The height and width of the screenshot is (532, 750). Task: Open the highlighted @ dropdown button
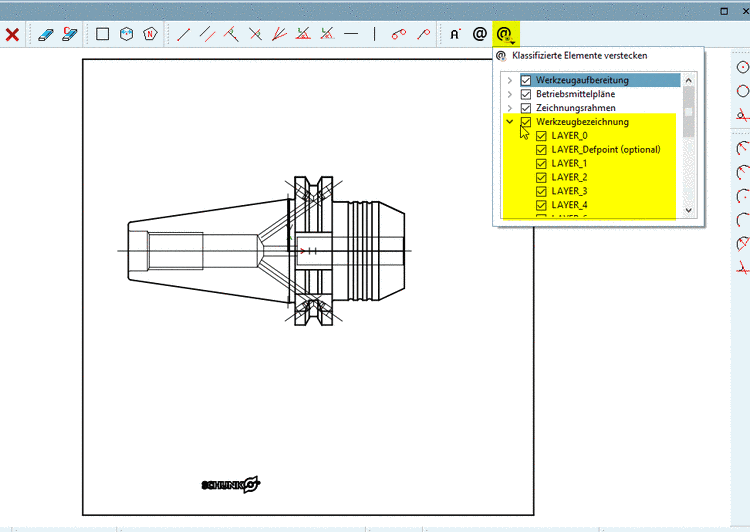[x=505, y=35]
